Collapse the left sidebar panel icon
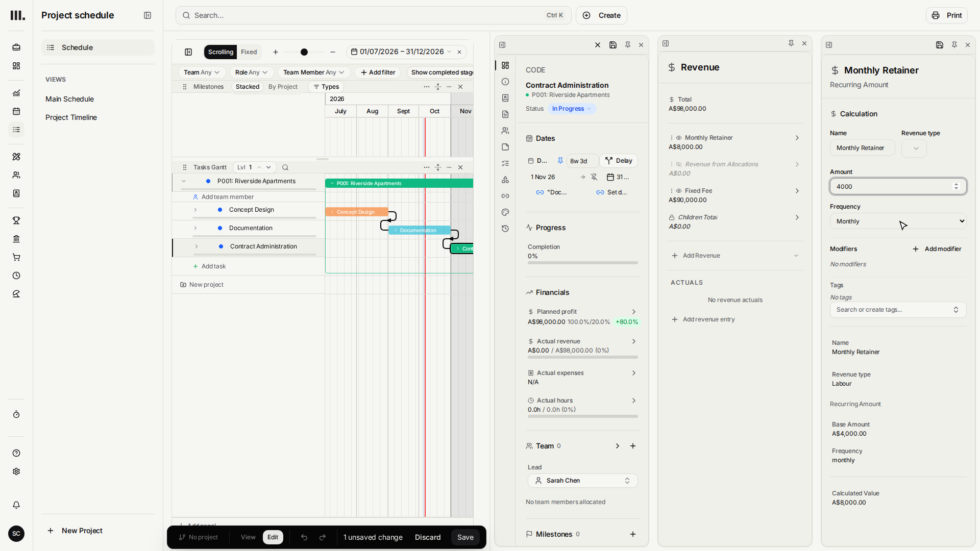Viewport: 980px width, 551px height. pos(148,15)
